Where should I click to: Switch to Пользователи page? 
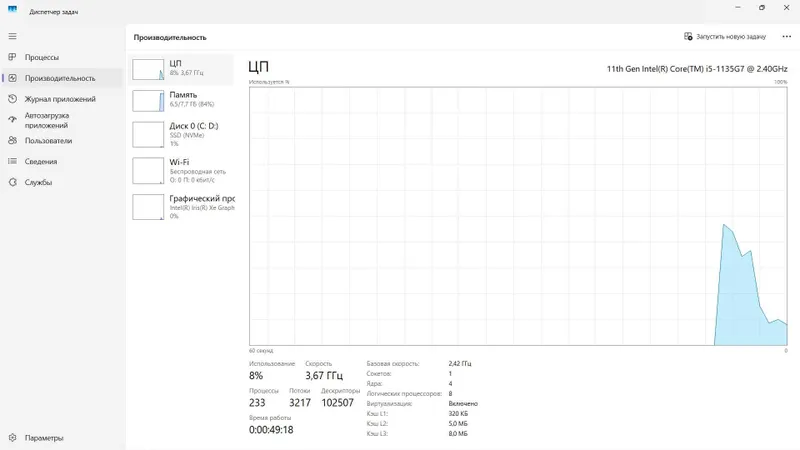click(x=61, y=140)
